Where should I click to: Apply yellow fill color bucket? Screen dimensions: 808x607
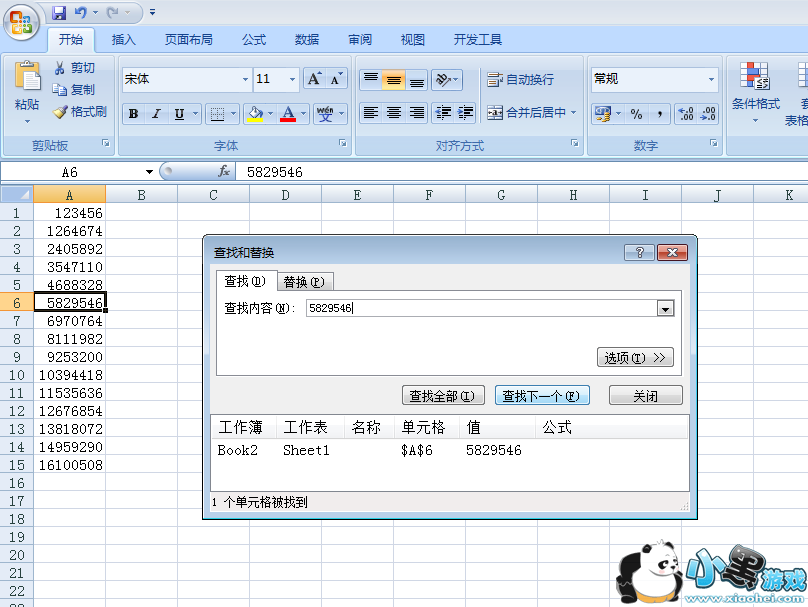[x=255, y=114]
